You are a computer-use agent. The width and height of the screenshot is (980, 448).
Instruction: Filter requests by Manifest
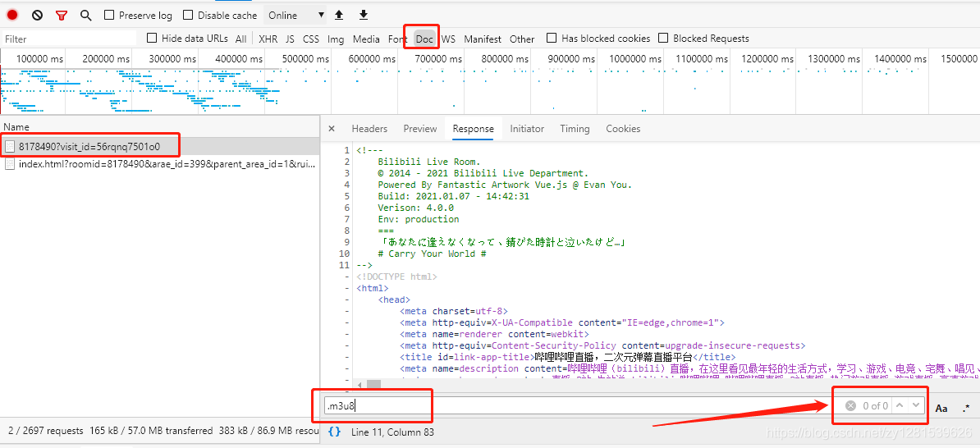[483, 39]
